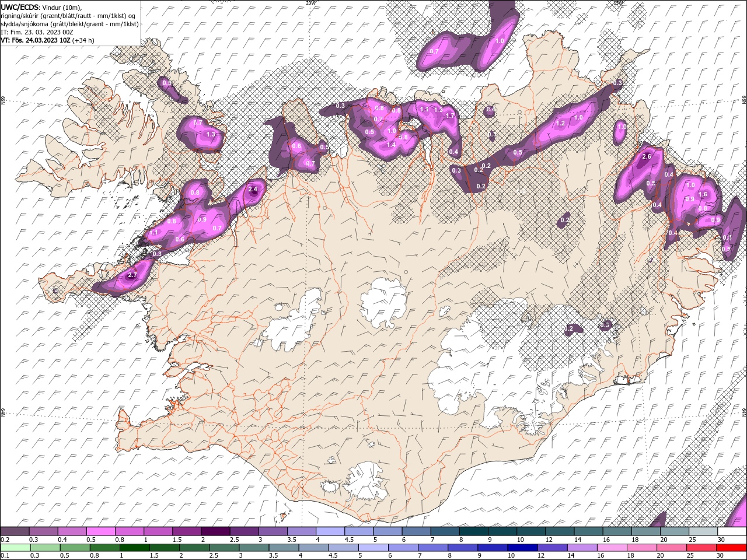Select the lower legend violet swatch labeled 14
This screenshot has height=560, width=747.
582,548
